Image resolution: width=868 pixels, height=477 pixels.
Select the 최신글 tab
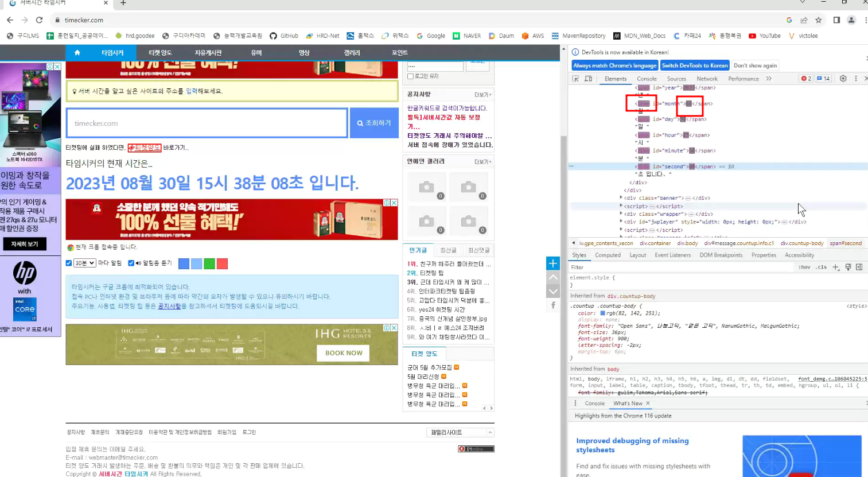tap(448, 250)
